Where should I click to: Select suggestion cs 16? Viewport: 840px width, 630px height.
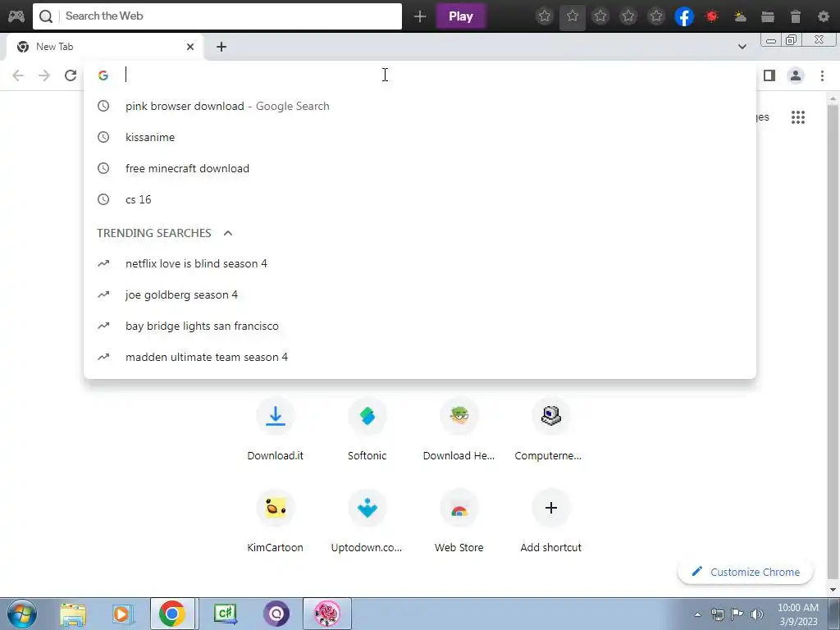[420, 199]
